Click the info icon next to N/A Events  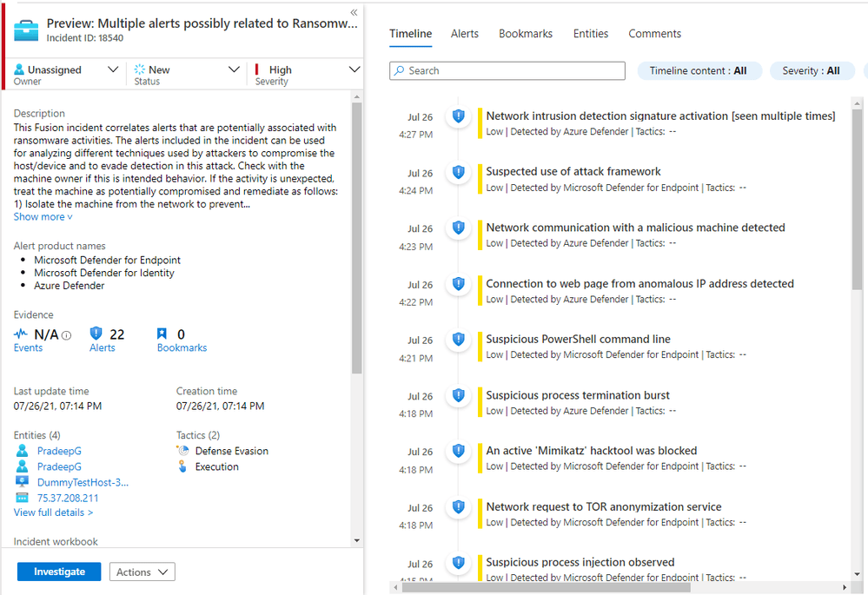[66, 335]
